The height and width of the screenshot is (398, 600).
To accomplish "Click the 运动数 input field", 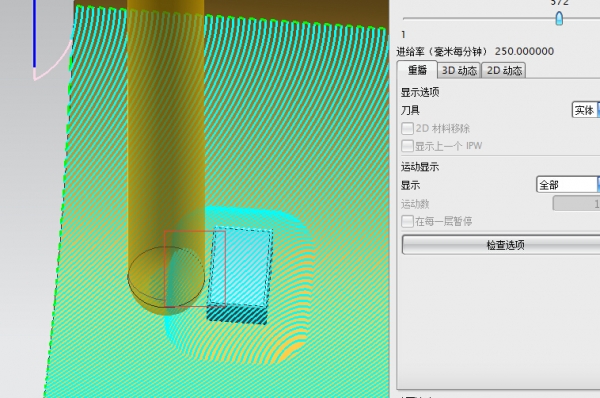I will tap(576, 204).
